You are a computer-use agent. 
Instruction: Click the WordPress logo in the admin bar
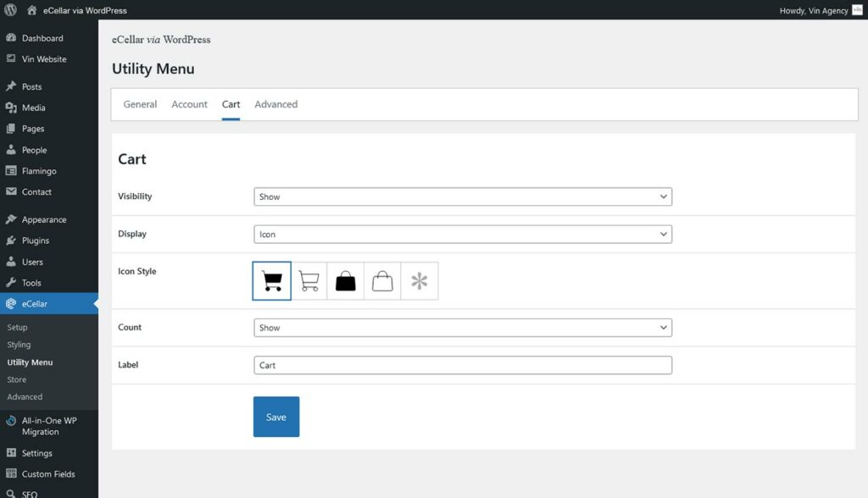click(x=9, y=10)
